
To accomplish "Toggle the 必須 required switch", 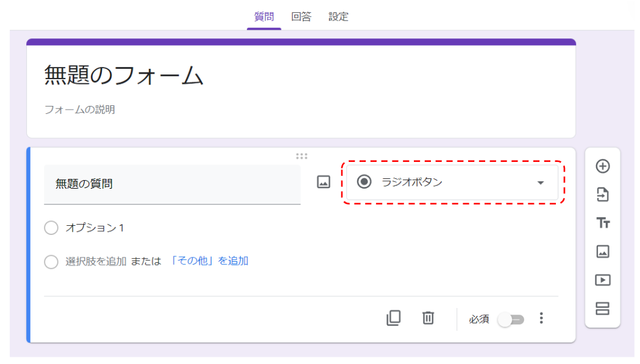I will tap(511, 319).
